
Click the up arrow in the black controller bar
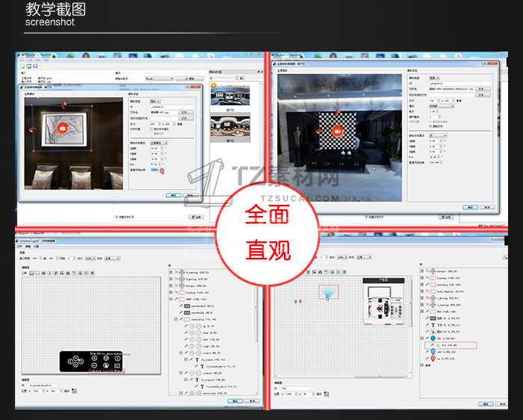[x=75, y=358]
